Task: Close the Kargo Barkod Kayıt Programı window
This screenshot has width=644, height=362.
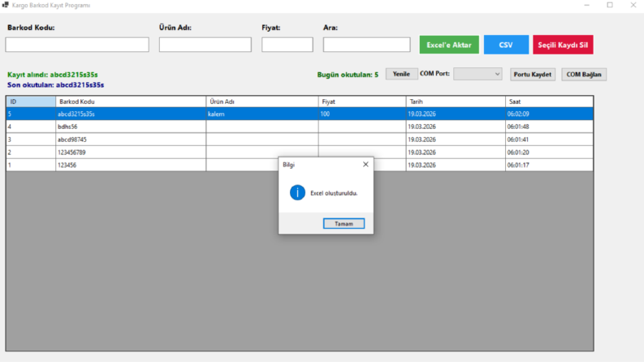Action: [633, 5]
